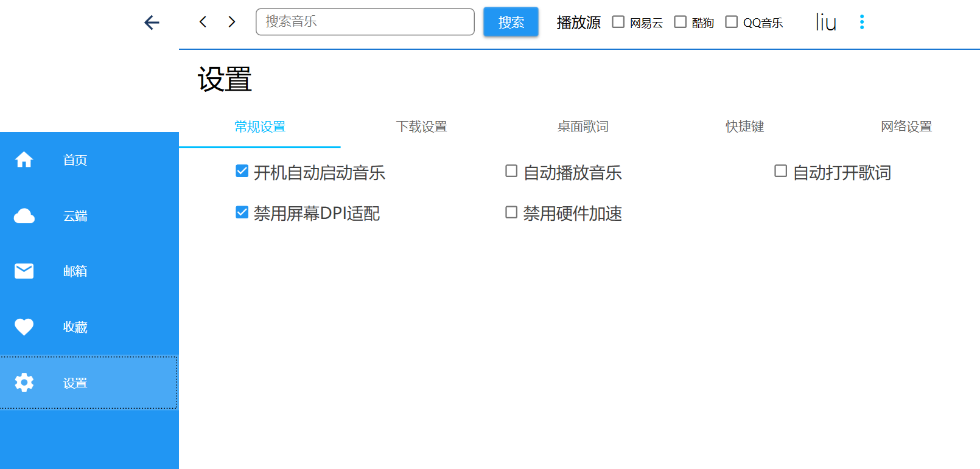Click the blue 搜索 button
This screenshot has width=980, height=469.
pyautogui.click(x=511, y=22)
